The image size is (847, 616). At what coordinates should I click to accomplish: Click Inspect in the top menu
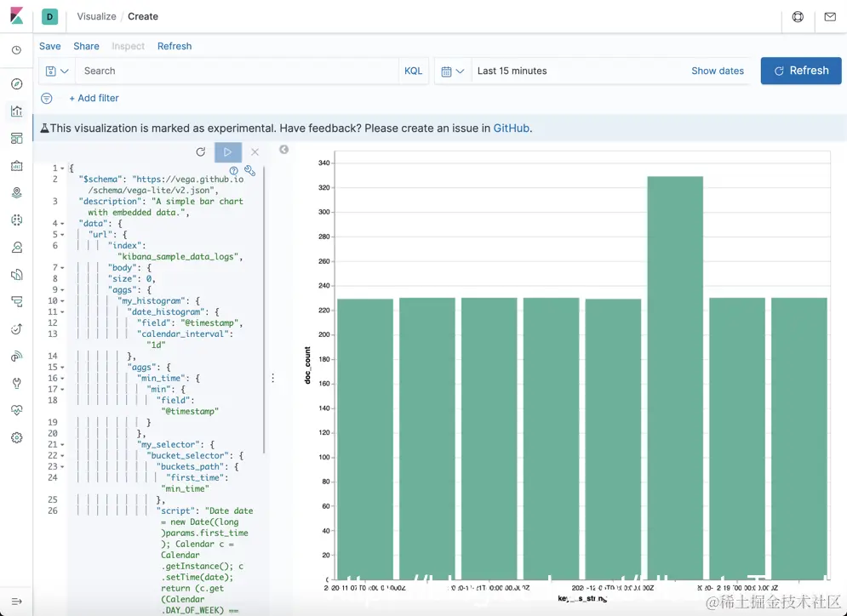pos(128,46)
